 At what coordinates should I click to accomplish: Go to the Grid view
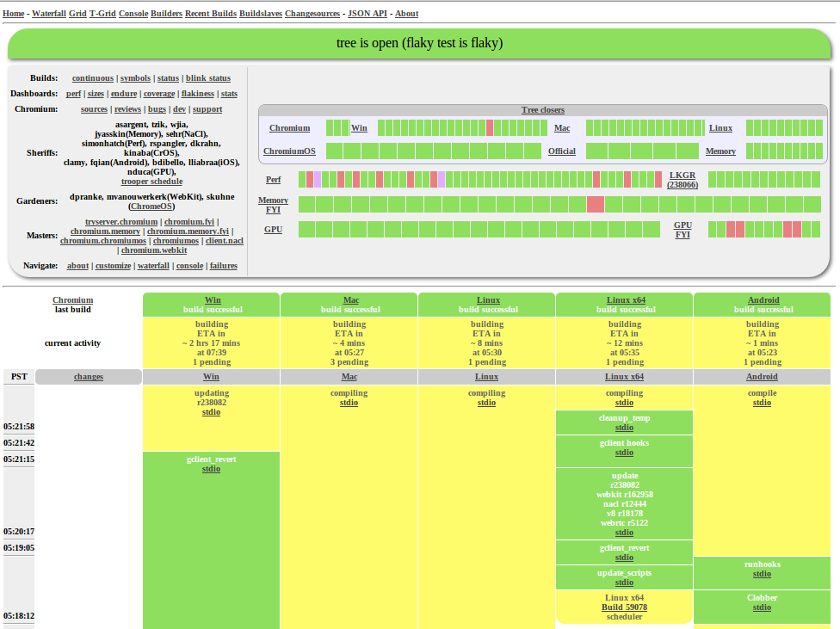pos(77,14)
